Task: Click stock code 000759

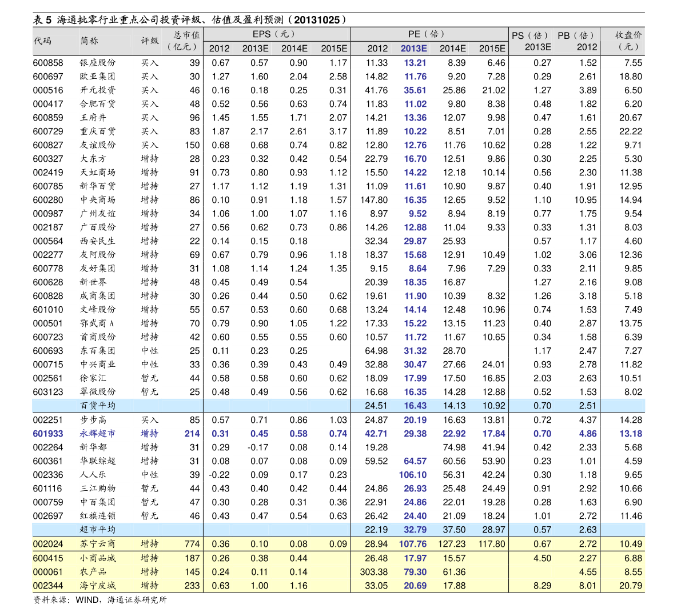Action: coord(48,502)
